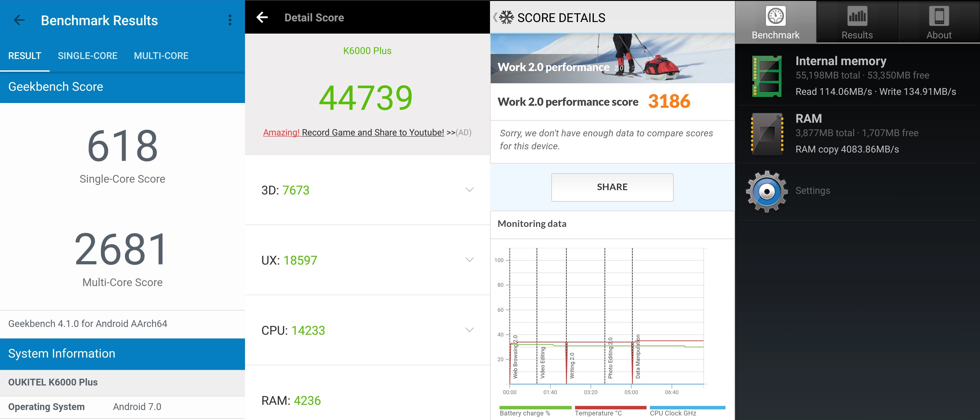Select the 44739 total score

coord(366,98)
